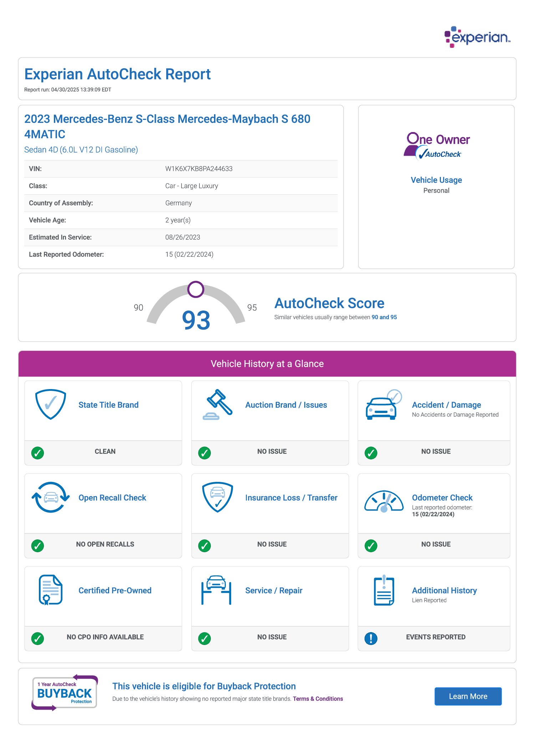Click the Odometer Check gauge icon
The width and height of the screenshot is (534, 756).
[x=384, y=501]
